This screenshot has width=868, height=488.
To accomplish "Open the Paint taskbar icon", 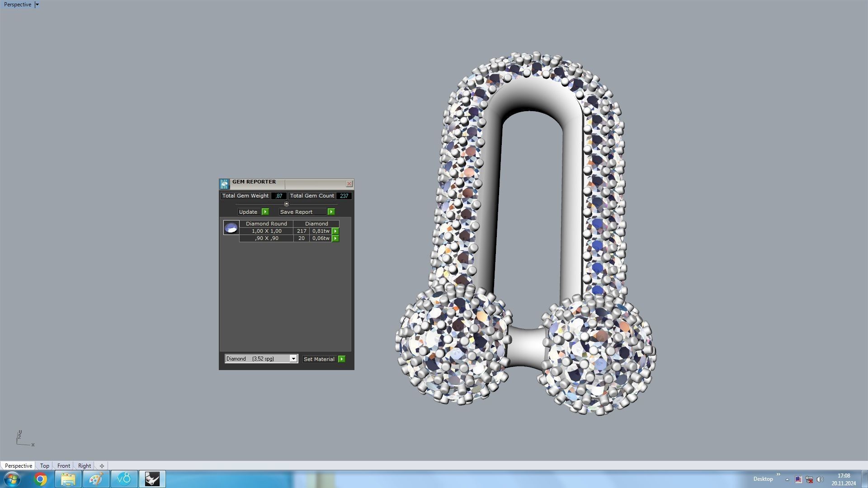I will click(x=96, y=479).
